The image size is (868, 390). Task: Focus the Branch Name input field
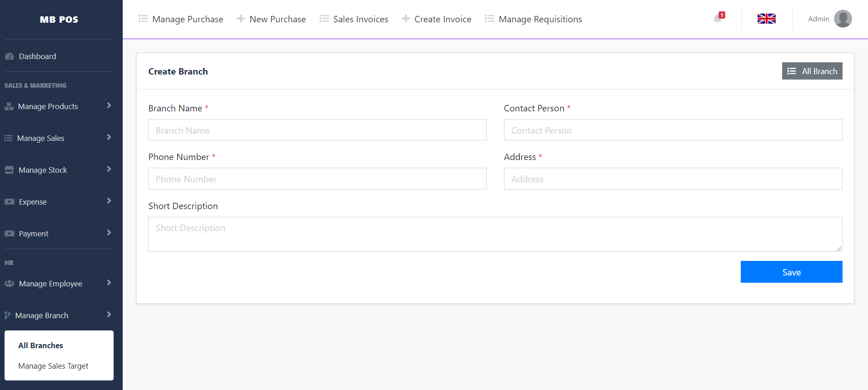pos(317,130)
